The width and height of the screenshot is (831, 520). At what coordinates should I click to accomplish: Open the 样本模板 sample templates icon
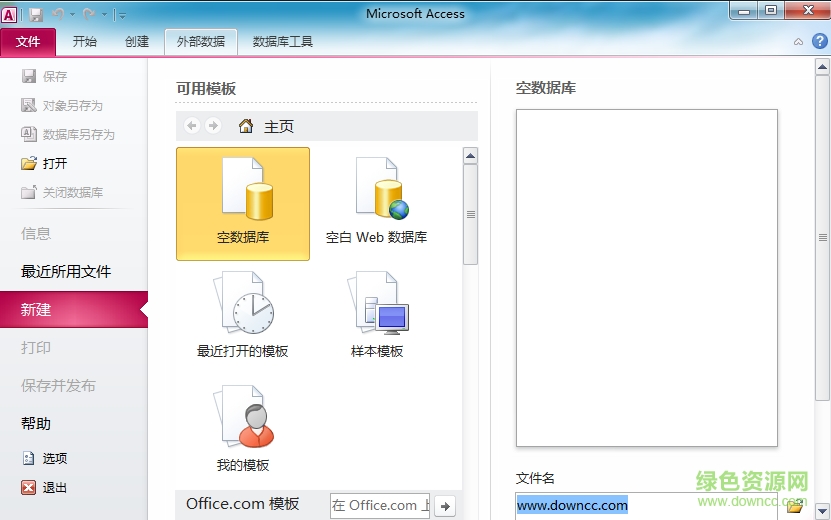point(377,312)
